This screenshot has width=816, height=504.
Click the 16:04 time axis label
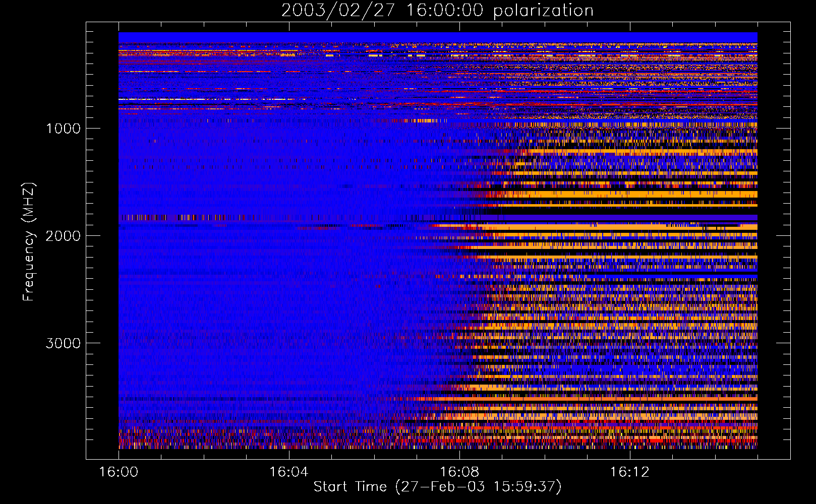(x=289, y=472)
